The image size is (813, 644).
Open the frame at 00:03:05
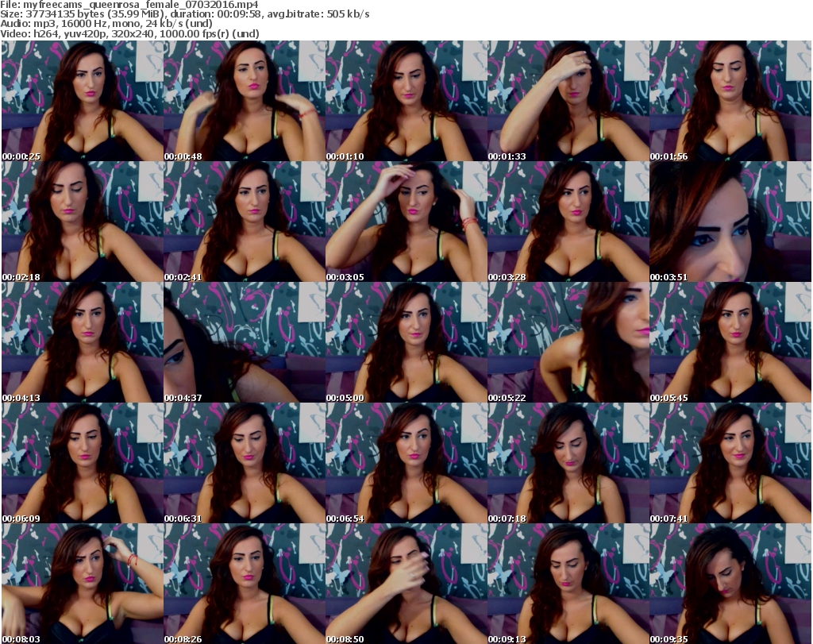406,222
